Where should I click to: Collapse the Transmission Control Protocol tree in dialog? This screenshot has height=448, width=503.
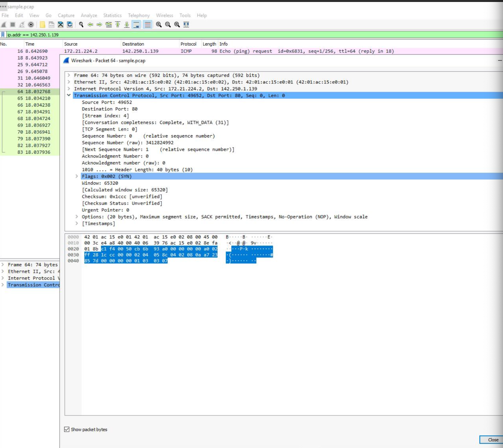(x=69, y=95)
